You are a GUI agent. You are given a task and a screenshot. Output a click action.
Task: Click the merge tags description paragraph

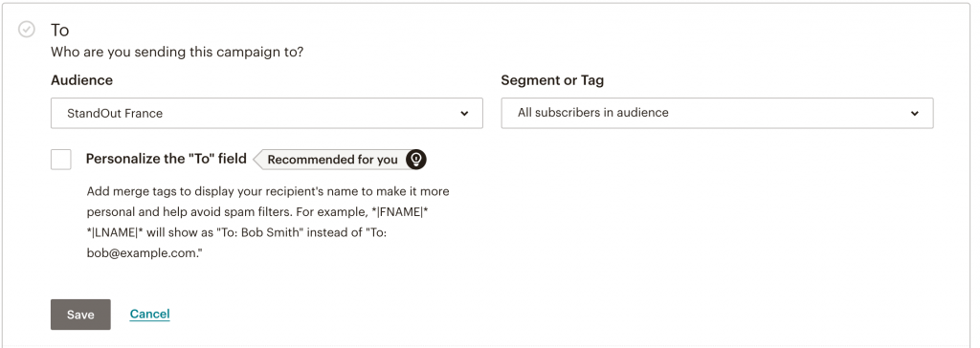pos(268,223)
